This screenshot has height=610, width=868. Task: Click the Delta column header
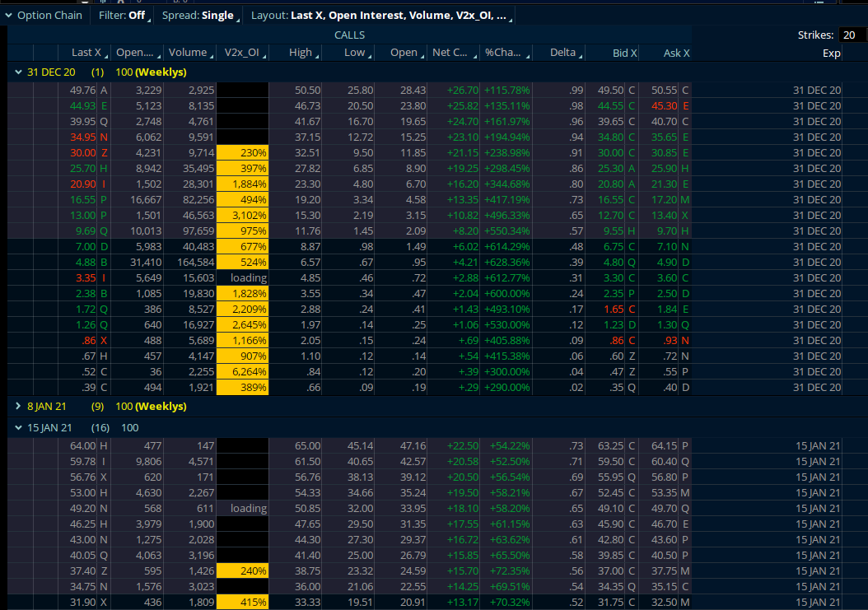[x=562, y=53]
